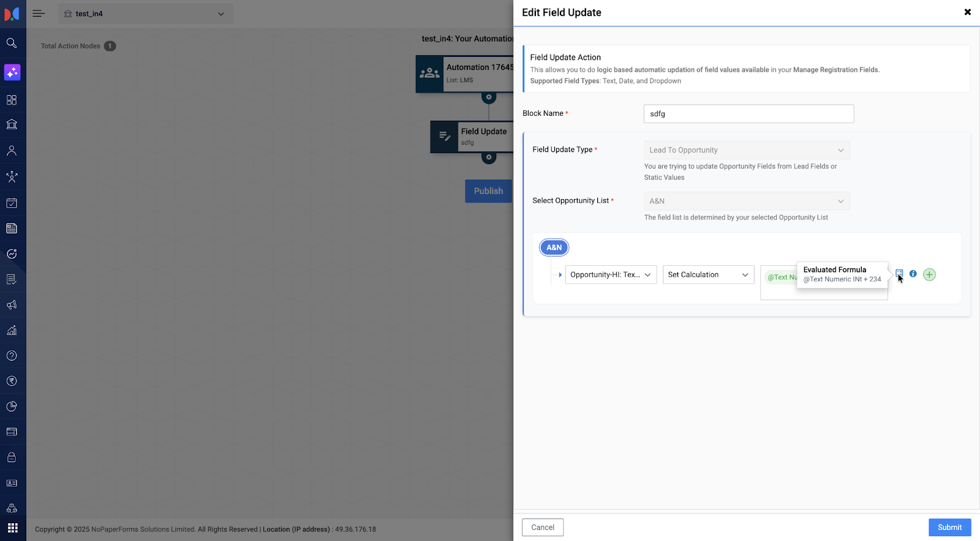Click the apps grid icon at sidebar bottom

[12, 528]
